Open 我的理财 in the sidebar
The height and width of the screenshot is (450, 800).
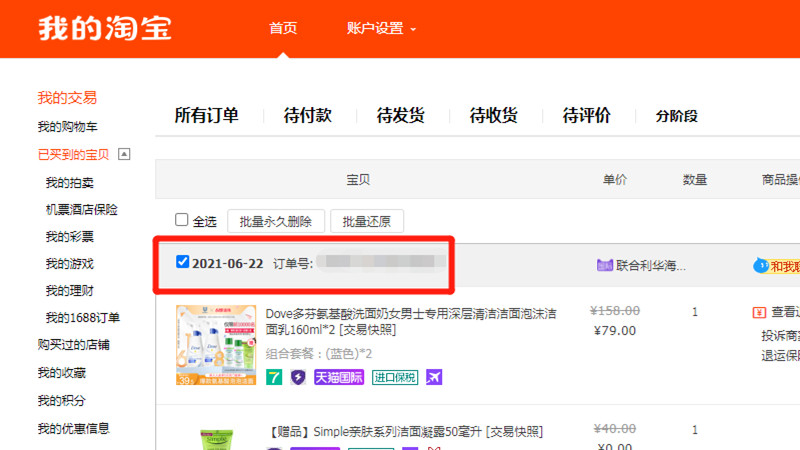[x=69, y=291]
